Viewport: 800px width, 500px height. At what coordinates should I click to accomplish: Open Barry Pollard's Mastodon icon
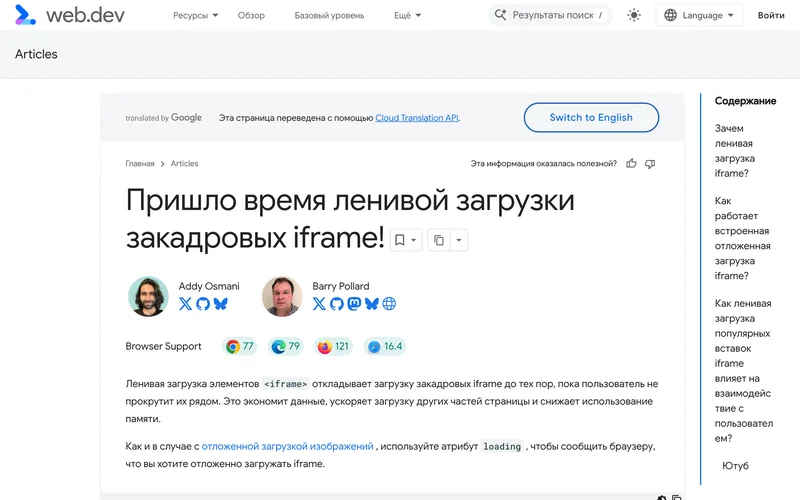click(x=354, y=304)
